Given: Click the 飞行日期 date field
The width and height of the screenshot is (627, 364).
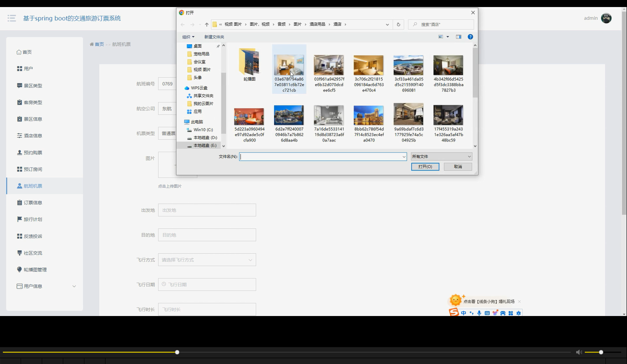Looking at the screenshot, I should click(207, 285).
